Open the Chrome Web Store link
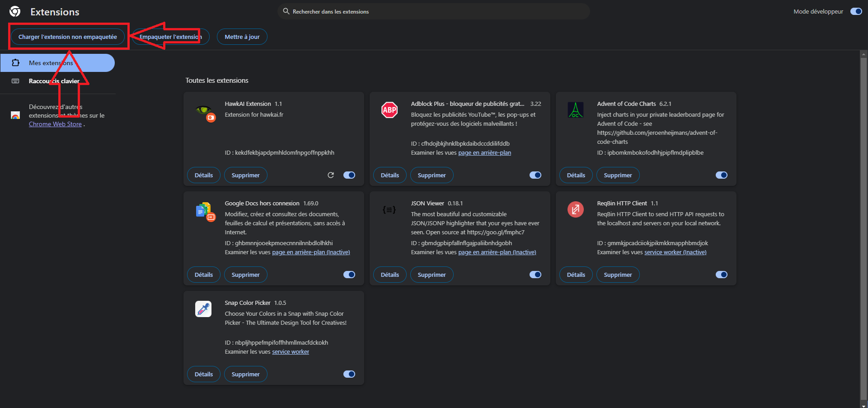 point(55,124)
